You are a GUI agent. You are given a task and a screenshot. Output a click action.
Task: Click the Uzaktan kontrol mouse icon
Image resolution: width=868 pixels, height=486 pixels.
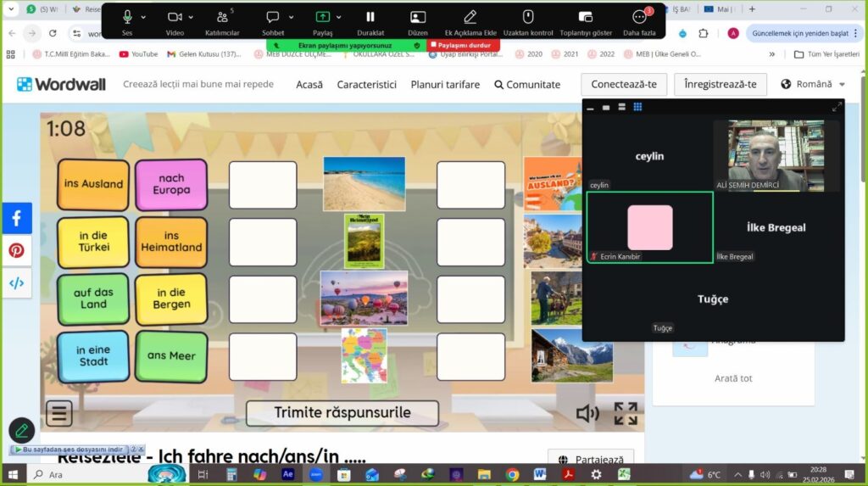coord(527,17)
